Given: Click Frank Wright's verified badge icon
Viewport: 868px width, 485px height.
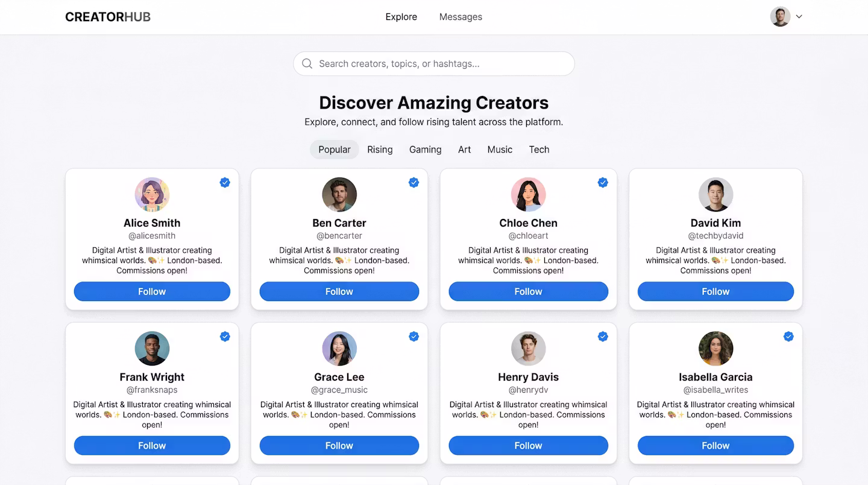Looking at the screenshot, I should [225, 337].
